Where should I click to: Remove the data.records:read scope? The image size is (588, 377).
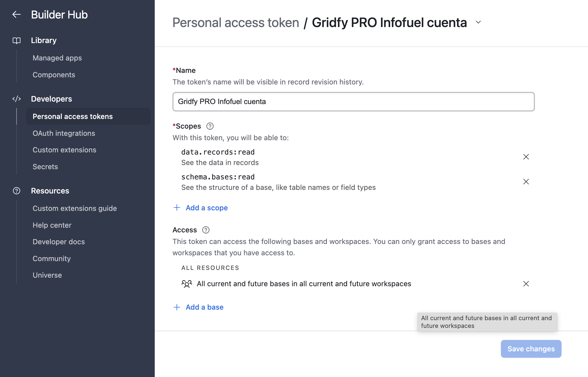[x=526, y=157]
